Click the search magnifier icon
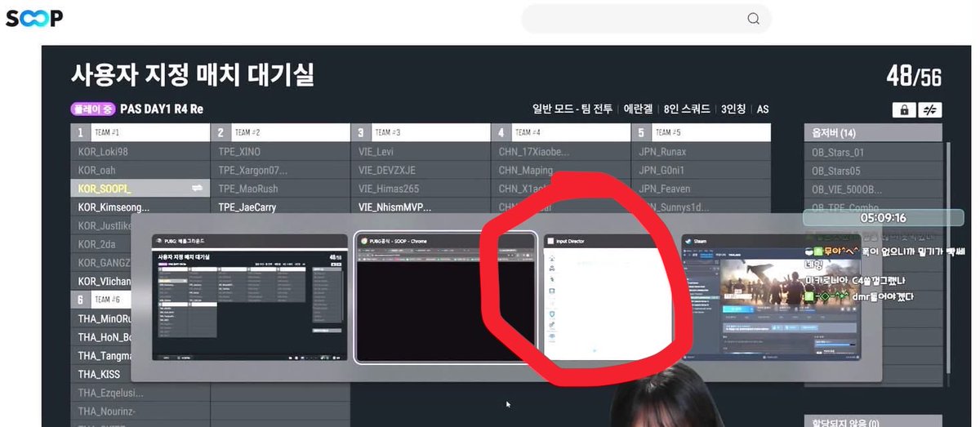 pos(754,19)
